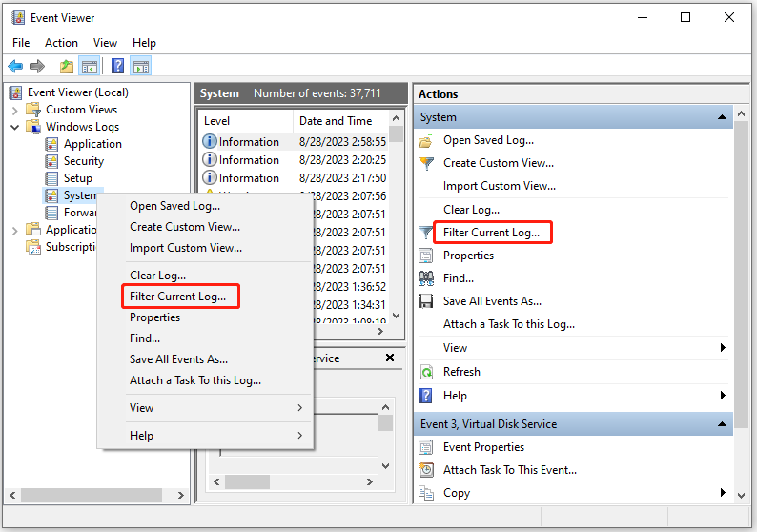The height and width of the screenshot is (532, 757).
Task: Click the Application log icon in tree
Action: (x=51, y=144)
